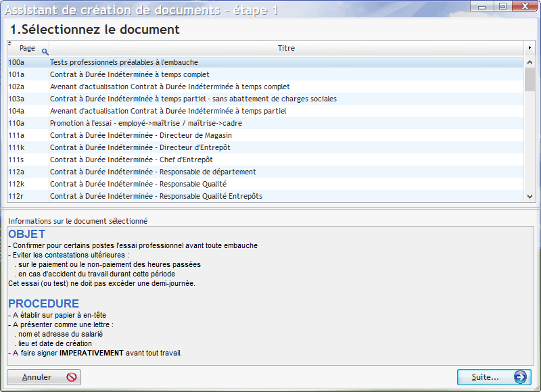541x392 pixels.
Task: Click the blue arrow icon on Suite
Action: click(519, 377)
